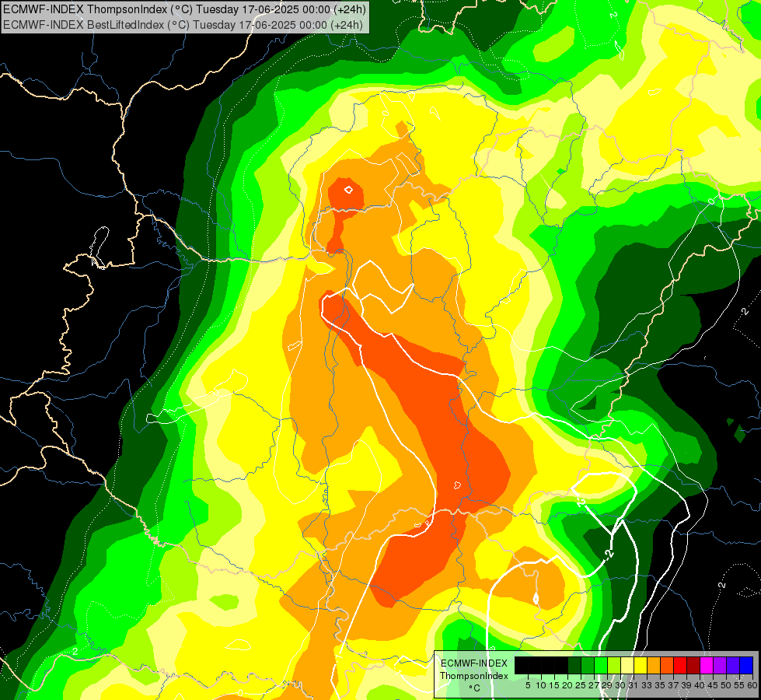Click the legend tick value 39
This screenshot has height=700, width=761.
tap(686, 685)
